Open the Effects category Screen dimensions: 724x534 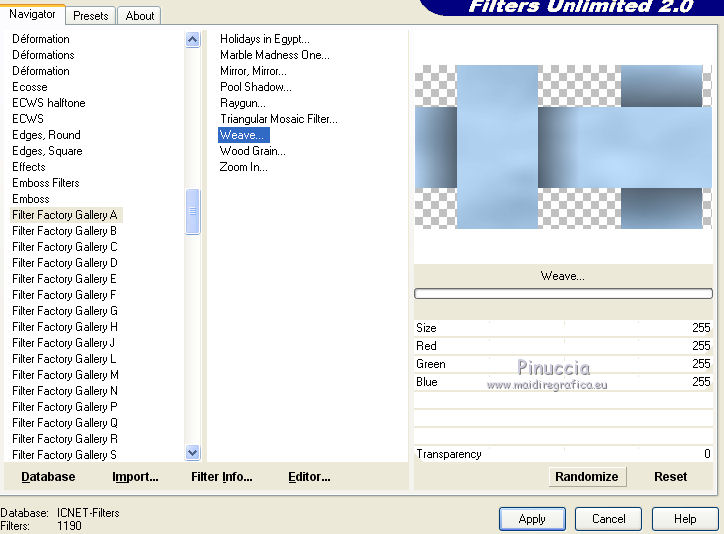coord(29,167)
